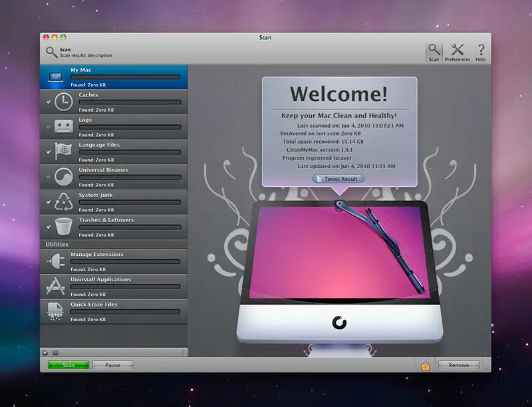
Task: Click the Remove button
Action: (x=459, y=365)
